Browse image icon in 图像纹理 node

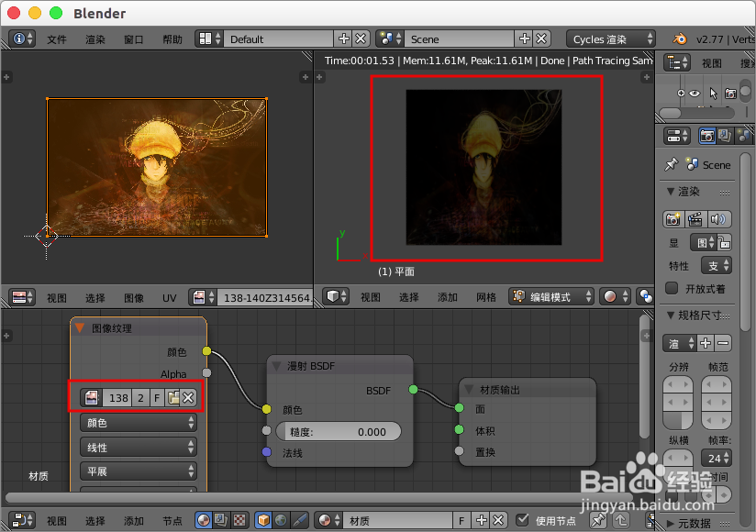click(91, 397)
